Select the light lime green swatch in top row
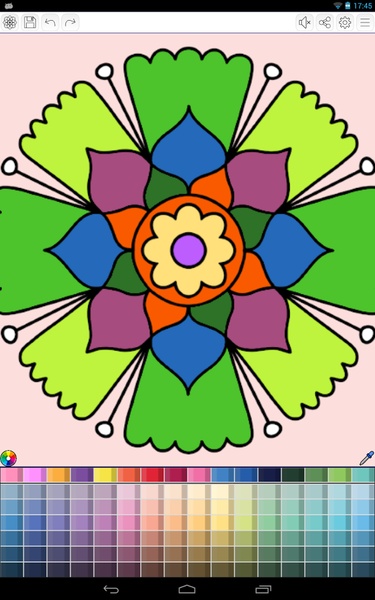 pos(340,475)
